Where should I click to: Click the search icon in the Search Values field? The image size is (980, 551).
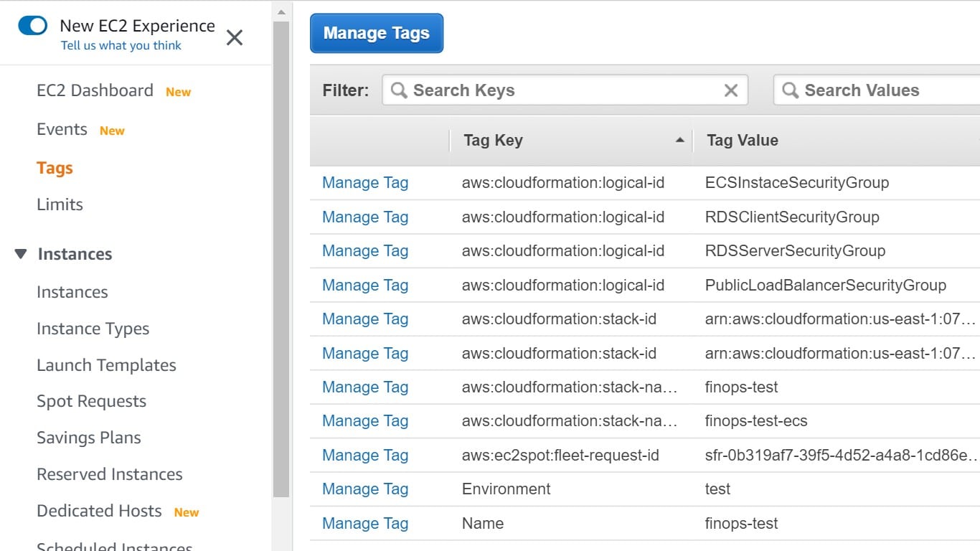point(791,90)
